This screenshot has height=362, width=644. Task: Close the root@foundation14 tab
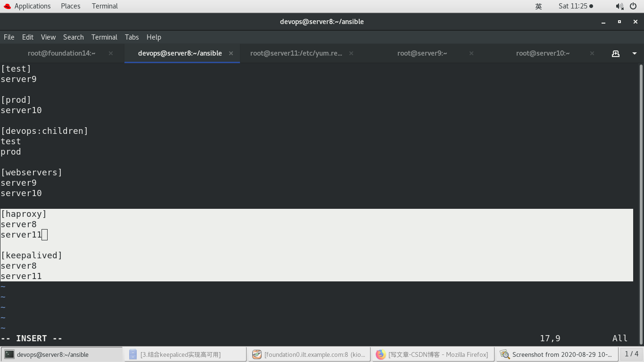[x=110, y=53]
